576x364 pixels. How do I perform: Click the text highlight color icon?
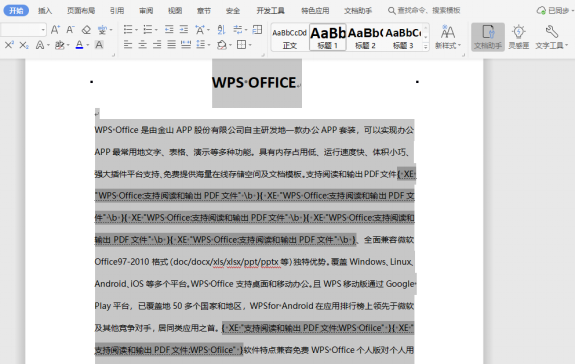[59, 45]
